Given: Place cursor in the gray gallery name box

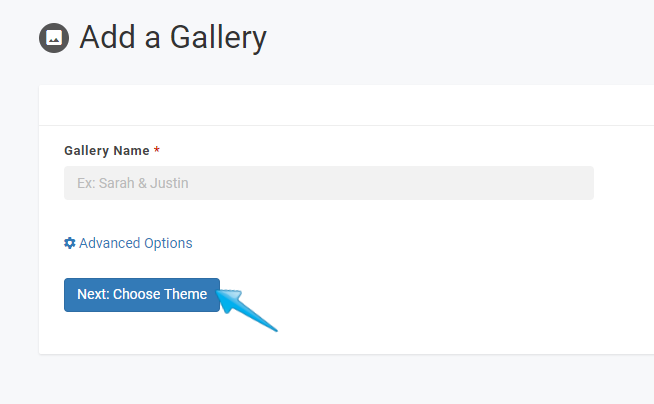Looking at the screenshot, I should (329, 183).
